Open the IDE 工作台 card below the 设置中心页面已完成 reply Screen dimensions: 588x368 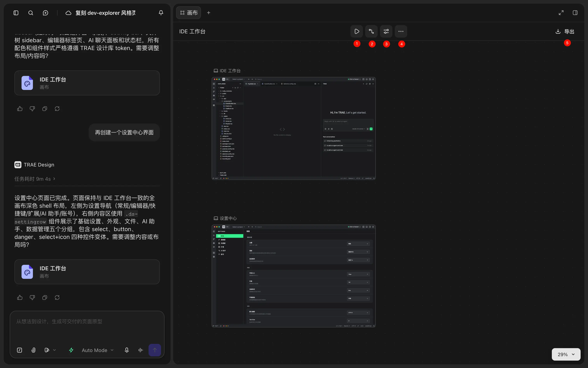[x=87, y=272]
